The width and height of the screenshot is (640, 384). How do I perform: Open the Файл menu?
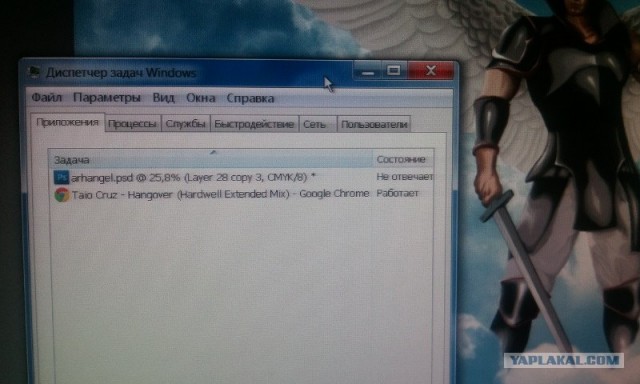pos(47,98)
